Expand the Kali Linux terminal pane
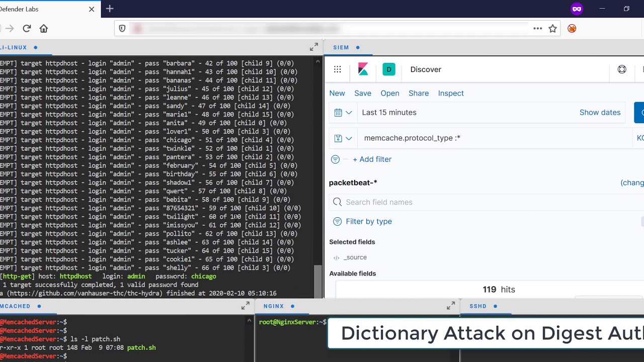This screenshot has width=644, height=362. pos(314,47)
